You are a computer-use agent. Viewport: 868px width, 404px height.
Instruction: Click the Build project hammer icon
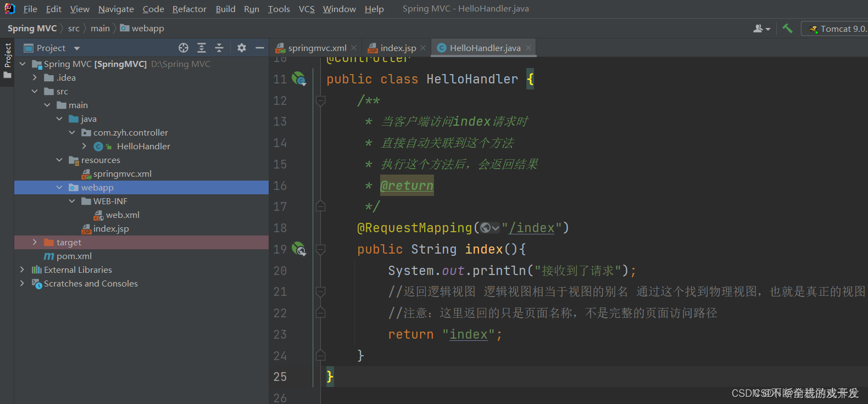pyautogui.click(x=787, y=29)
